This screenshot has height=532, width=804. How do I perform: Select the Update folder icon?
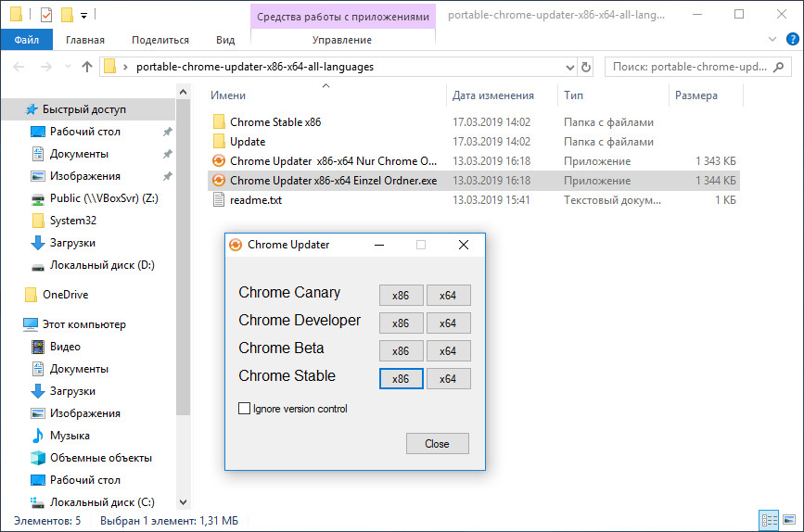click(219, 142)
